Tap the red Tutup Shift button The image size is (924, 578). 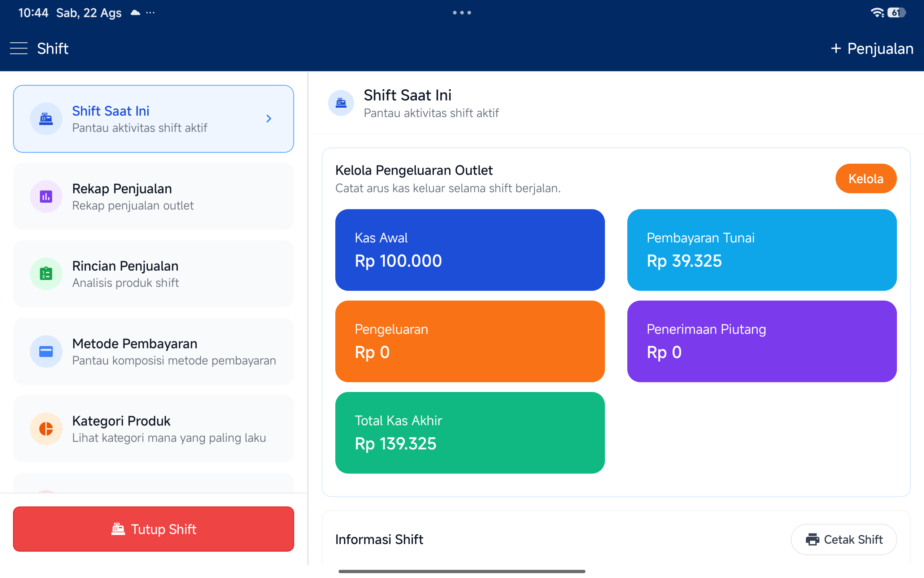(153, 529)
